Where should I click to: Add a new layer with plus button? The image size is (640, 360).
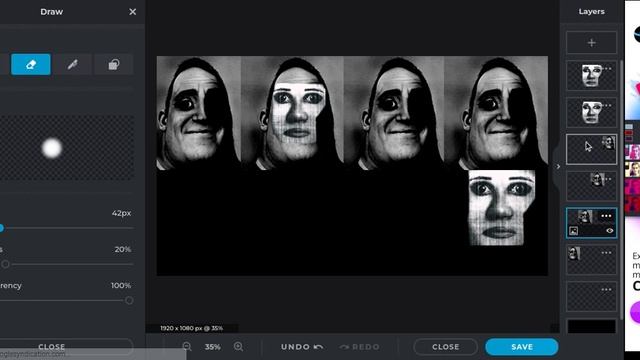pos(591,42)
